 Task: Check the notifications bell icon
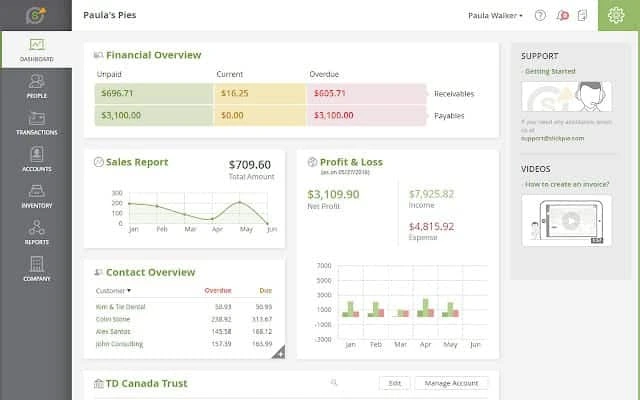[562, 16]
